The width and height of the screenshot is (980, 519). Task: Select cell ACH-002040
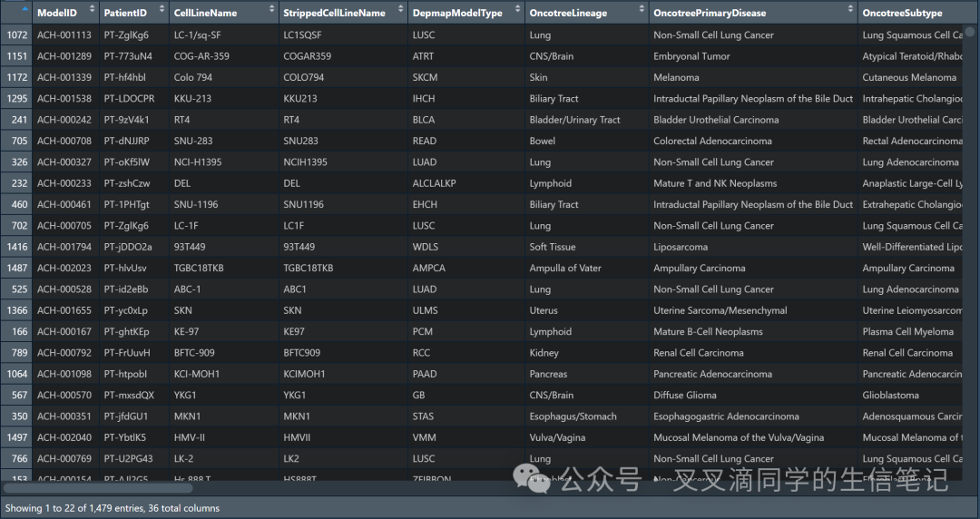[x=64, y=437]
